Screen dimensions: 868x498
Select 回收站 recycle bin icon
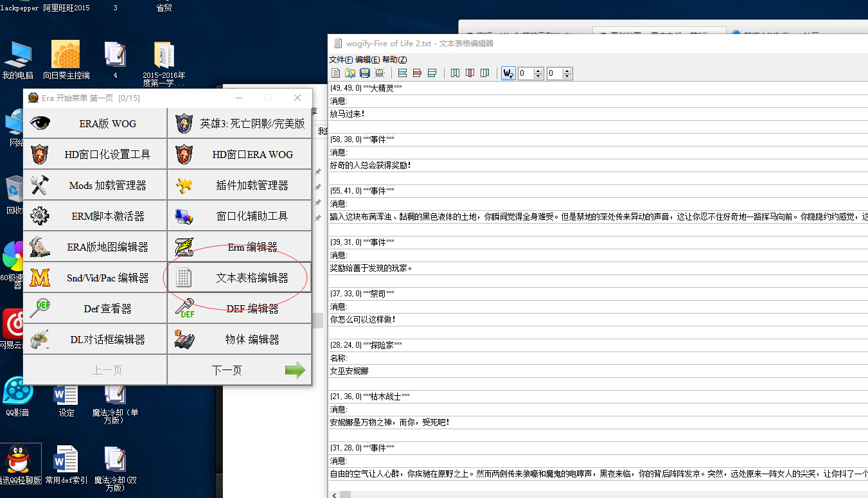(x=13, y=196)
